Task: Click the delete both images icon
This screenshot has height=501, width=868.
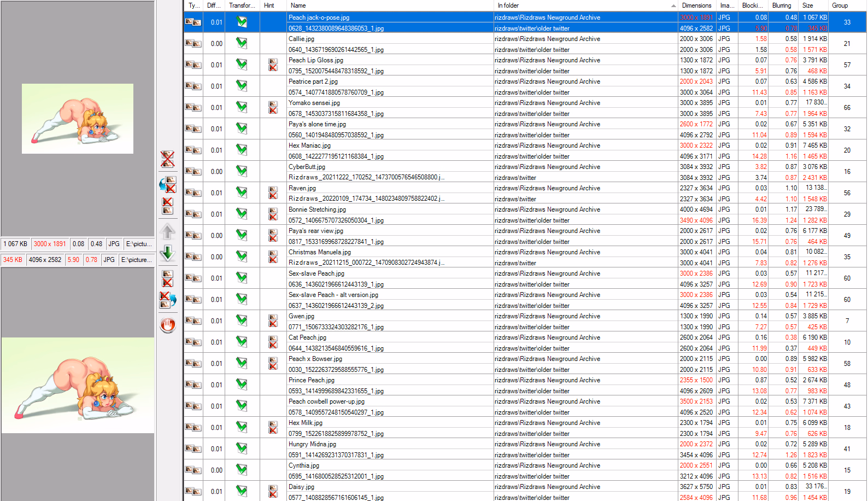Action: click(x=167, y=159)
